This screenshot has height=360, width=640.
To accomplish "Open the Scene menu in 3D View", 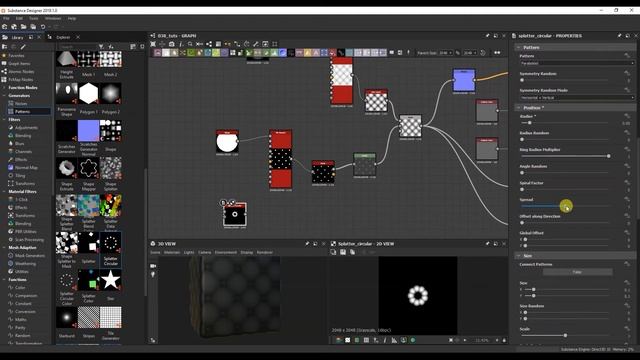I will 156,252.
